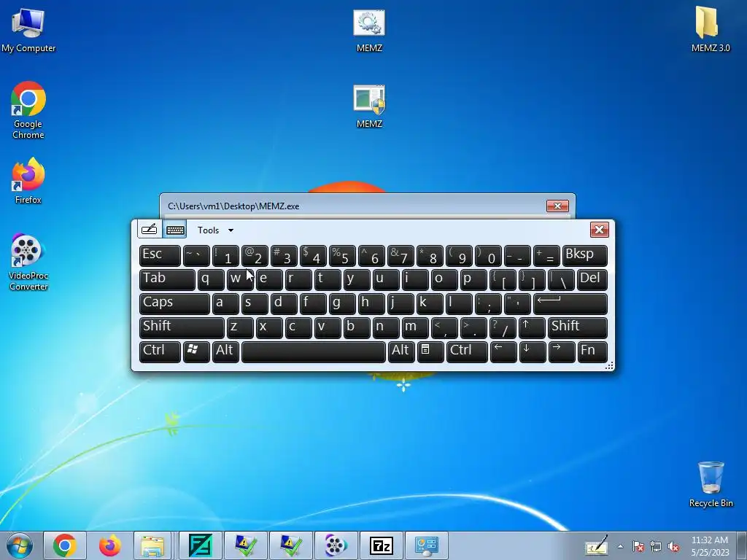Open 7-Zip from the taskbar
Image resolution: width=747 pixels, height=560 pixels.
[x=381, y=545]
